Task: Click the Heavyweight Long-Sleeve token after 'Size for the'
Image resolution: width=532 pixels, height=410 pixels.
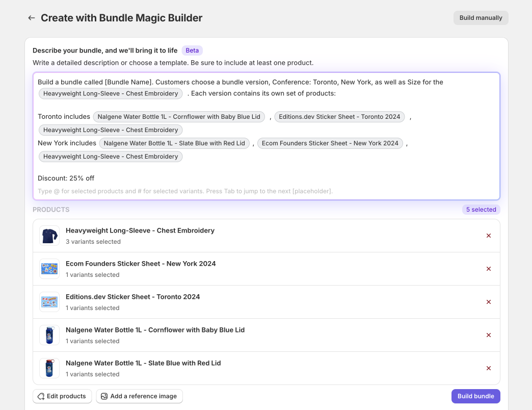Action: [111, 94]
